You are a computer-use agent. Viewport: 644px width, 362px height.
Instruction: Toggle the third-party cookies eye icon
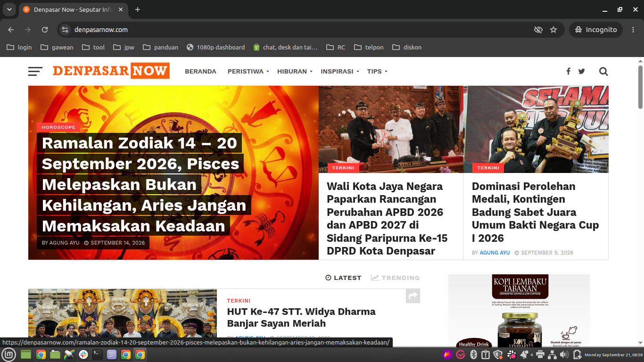(538, 30)
